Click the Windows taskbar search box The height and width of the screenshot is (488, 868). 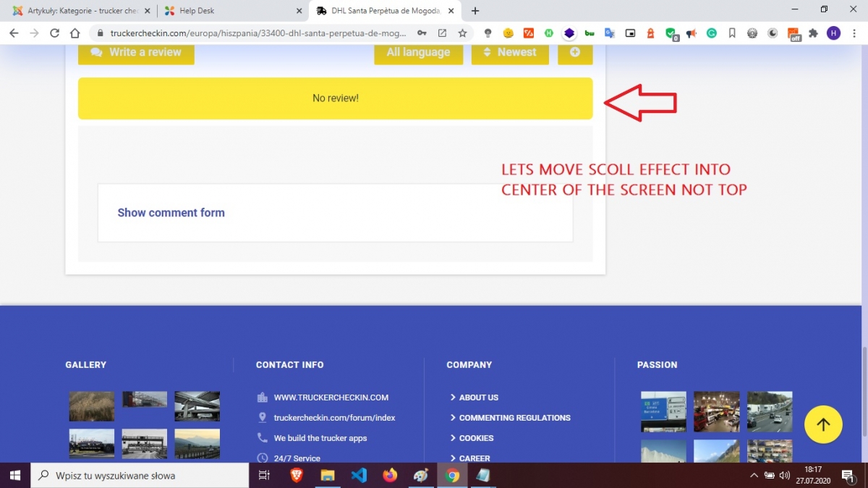coord(141,476)
